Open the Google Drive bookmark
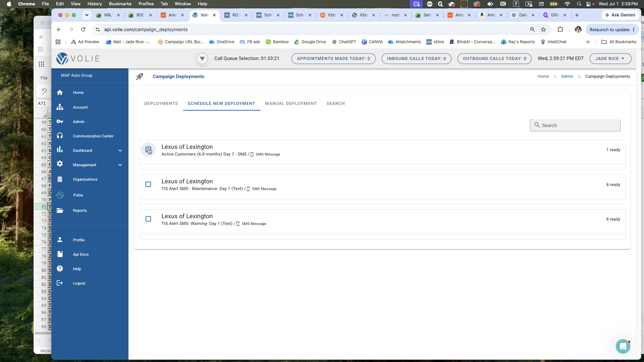 (x=310, y=42)
